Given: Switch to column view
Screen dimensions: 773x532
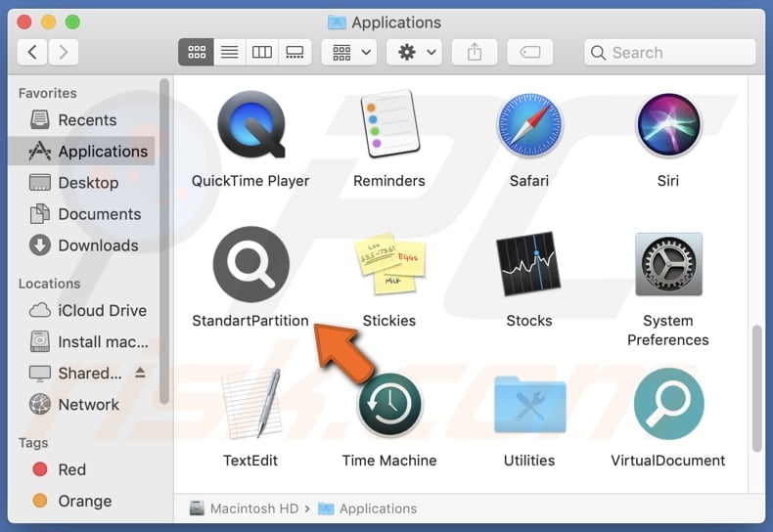Looking at the screenshot, I should click(262, 52).
